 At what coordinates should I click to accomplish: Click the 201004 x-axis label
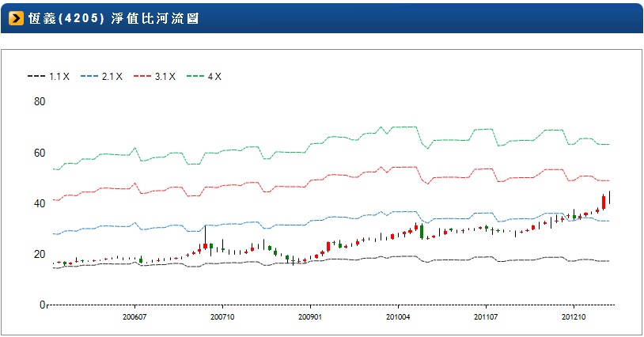point(398,317)
